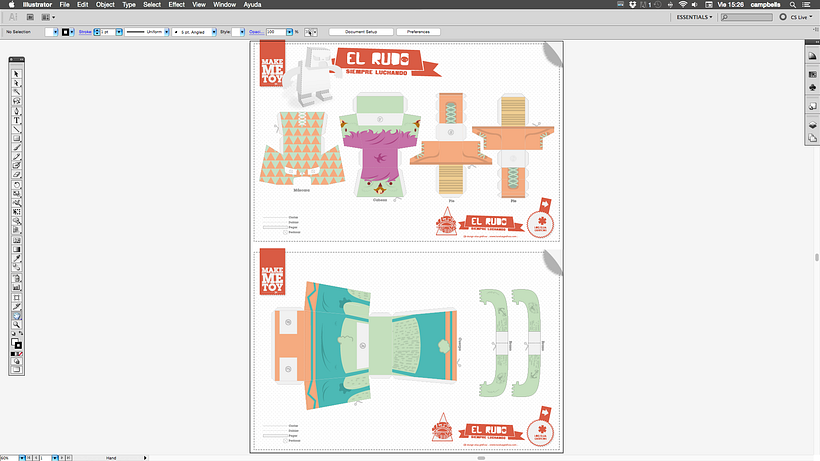820x461 pixels.
Task: Click the Wi-Fi icon in menu bar
Action: (682, 5)
